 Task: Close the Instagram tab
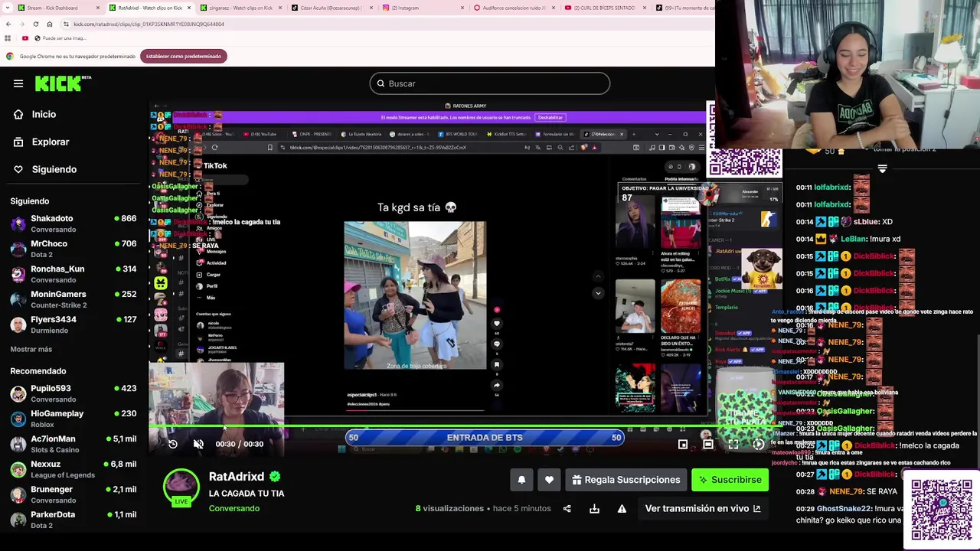tap(462, 8)
